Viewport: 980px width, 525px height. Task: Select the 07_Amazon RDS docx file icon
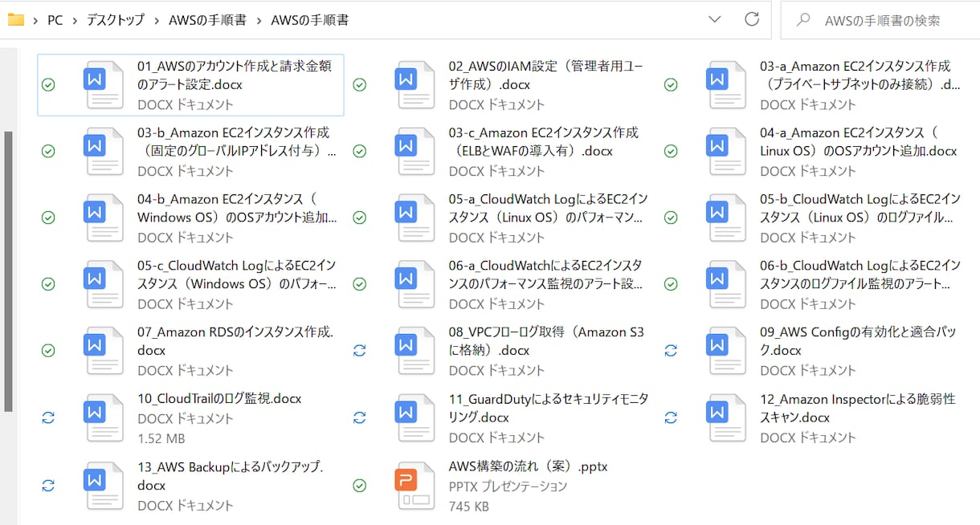[x=104, y=351]
